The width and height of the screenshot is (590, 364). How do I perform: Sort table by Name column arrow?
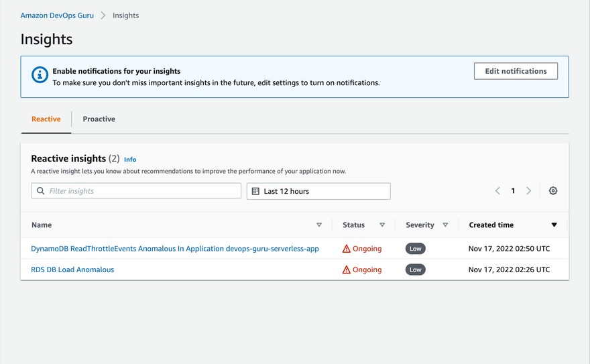tap(319, 225)
